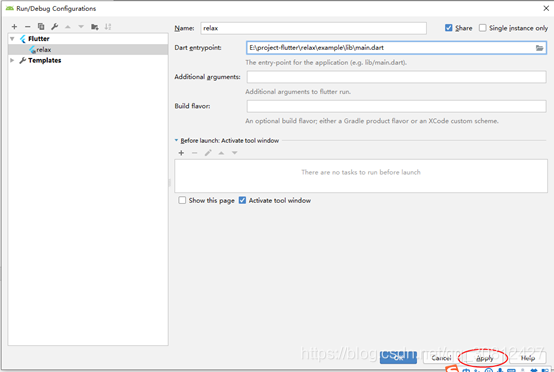The height and width of the screenshot is (372, 554).
Task: Create new folder icon in toolbar
Action: [95, 26]
